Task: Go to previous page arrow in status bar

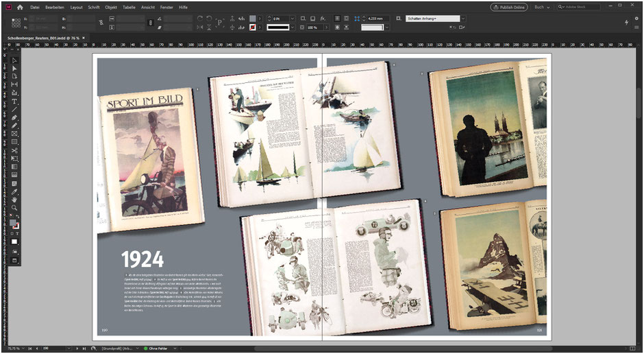Action: (x=36, y=349)
